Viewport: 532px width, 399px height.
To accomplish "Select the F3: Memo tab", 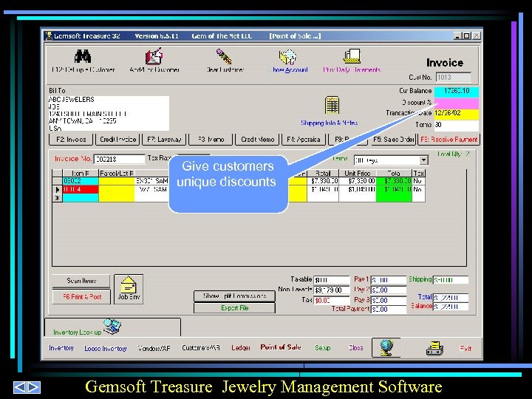I will (211, 140).
